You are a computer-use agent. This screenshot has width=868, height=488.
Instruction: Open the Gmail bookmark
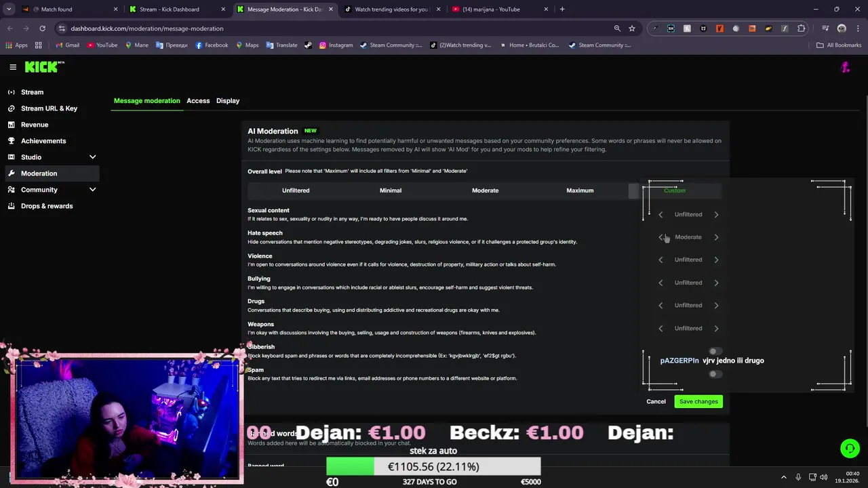[67, 45]
